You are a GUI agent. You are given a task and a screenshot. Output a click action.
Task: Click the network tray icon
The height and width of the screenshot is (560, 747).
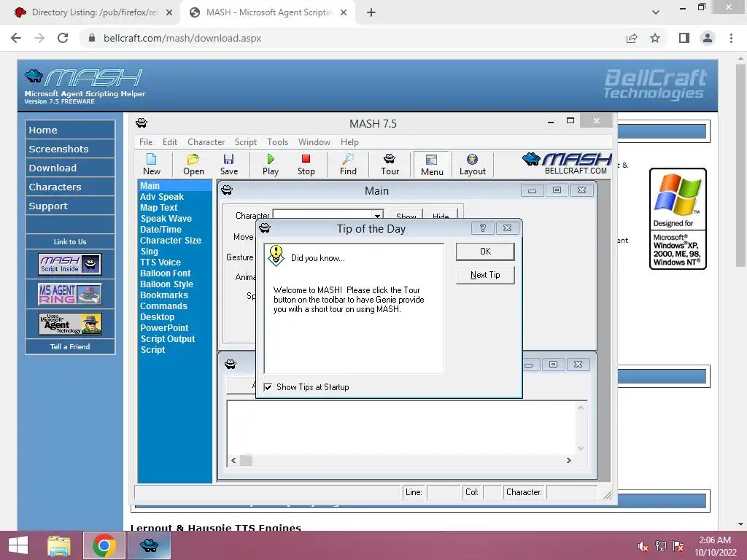(661, 545)
